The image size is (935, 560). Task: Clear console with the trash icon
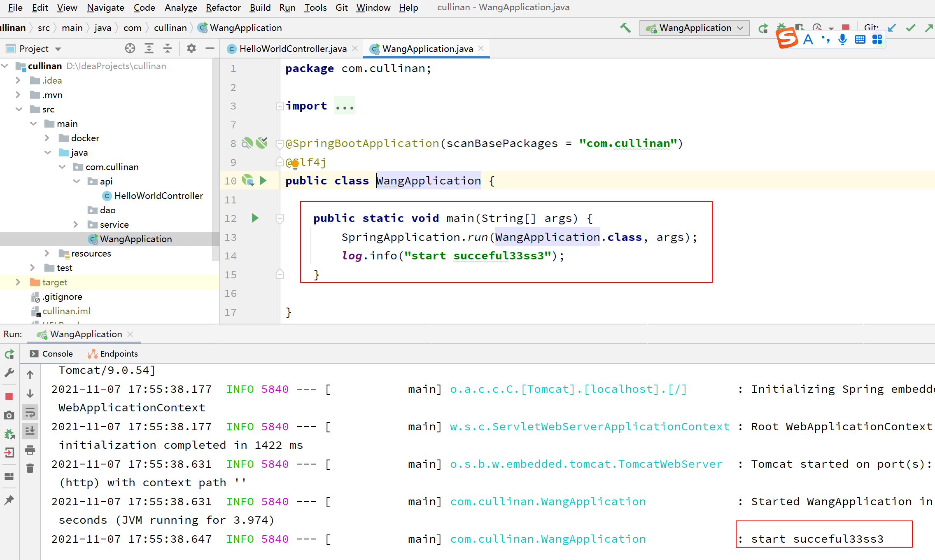coord(30,469)
